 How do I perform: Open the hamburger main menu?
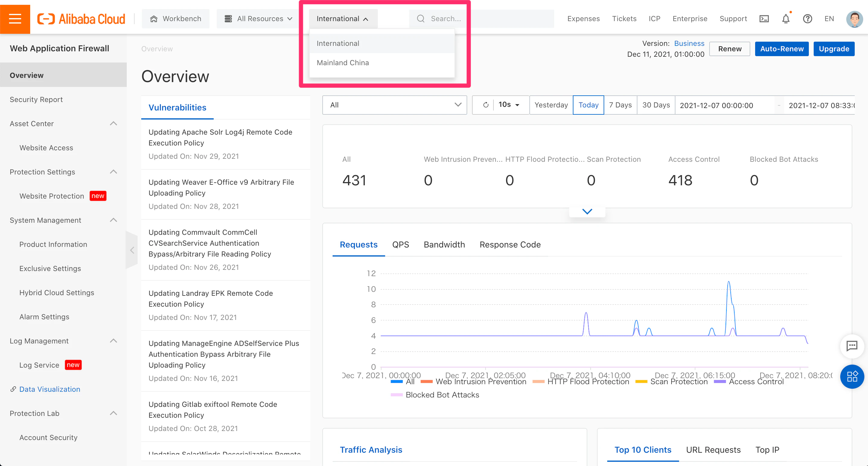pos(15,19)
